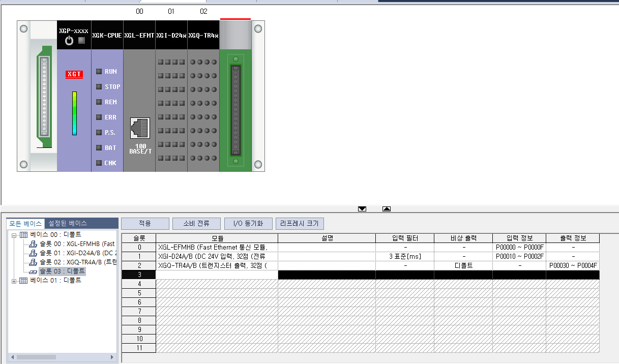This screenshot has height=364, width=619.
Task: Select 베이스 00 : 디폴트 in tree
Action: click(x=55, y=235)
